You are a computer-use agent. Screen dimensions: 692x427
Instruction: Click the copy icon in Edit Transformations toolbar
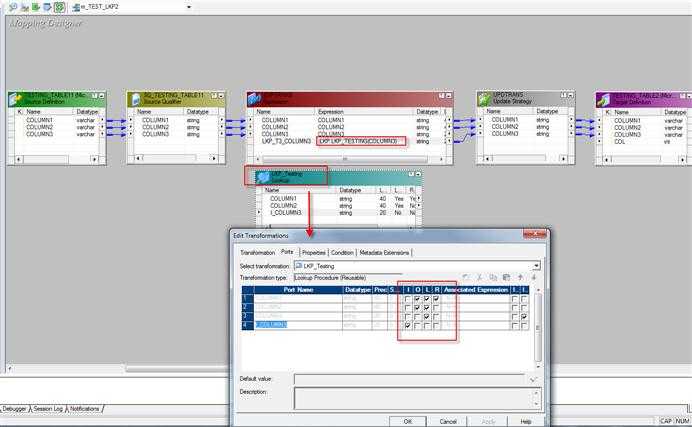coord(493,277)
